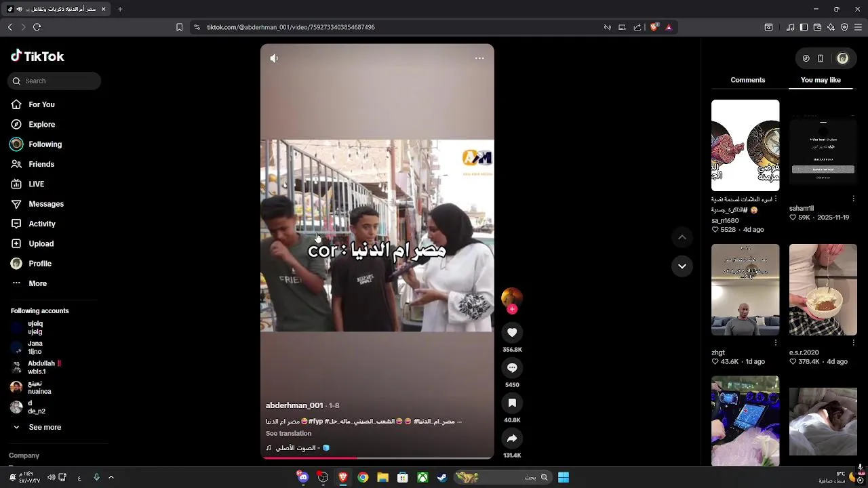Screen dimensions: 868x488
Task: Follow the creator with the red plus
Action: [x=512, y=309]
